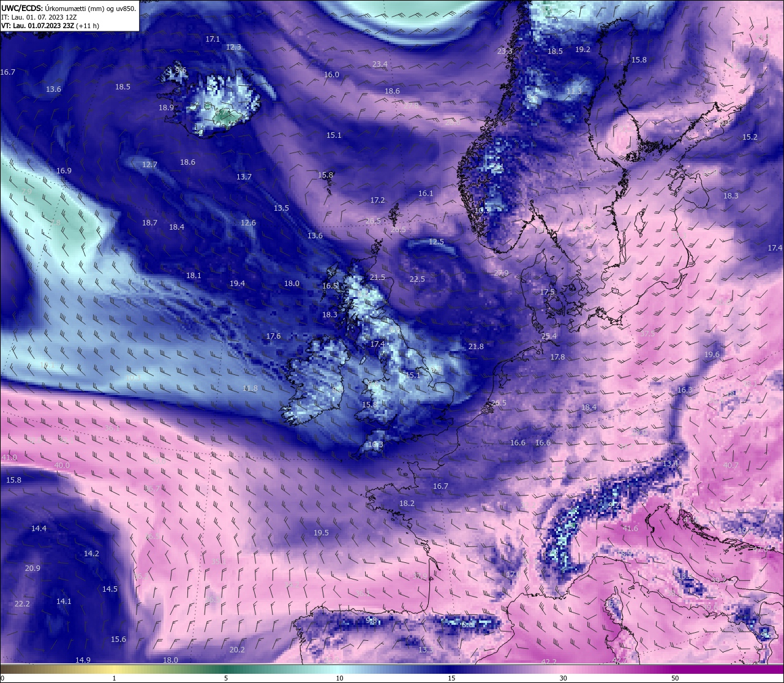Click the 18.2 value over Brittany
784x683 pixels.
click(x=407, y=504)
